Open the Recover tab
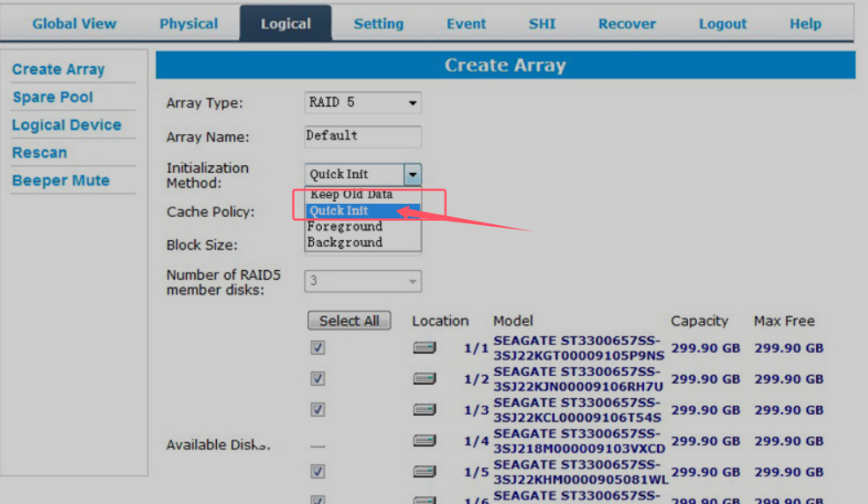868x504 pixels. (x=626, y=24)
